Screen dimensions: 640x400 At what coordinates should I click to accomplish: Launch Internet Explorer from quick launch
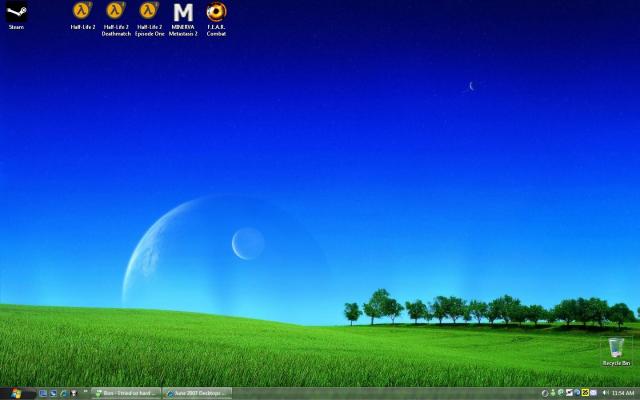click(x=64, y=393)
